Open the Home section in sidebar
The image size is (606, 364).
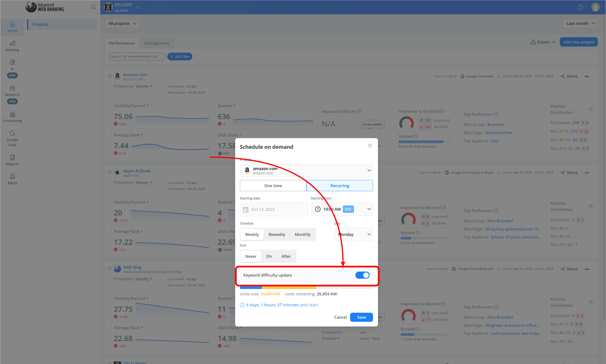coord(12,27)
